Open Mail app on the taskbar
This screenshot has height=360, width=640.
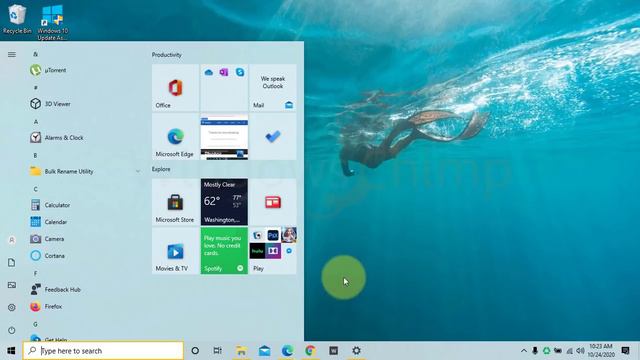click(264, 351)
